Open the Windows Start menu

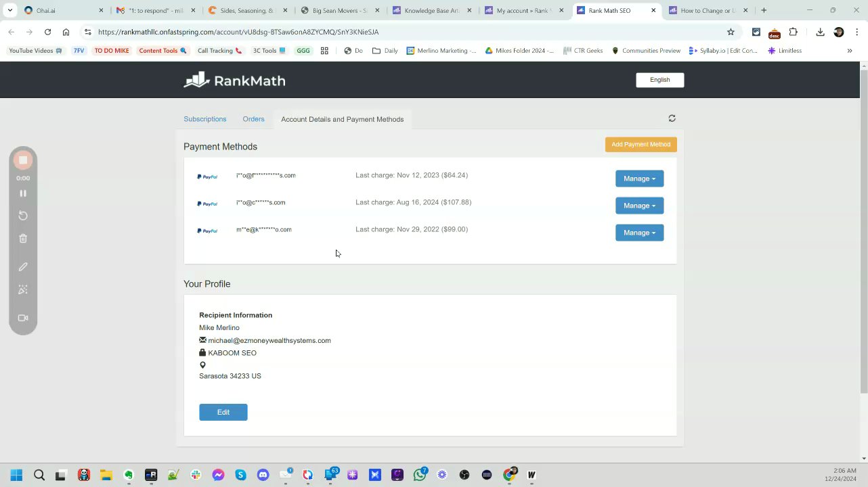16,475
